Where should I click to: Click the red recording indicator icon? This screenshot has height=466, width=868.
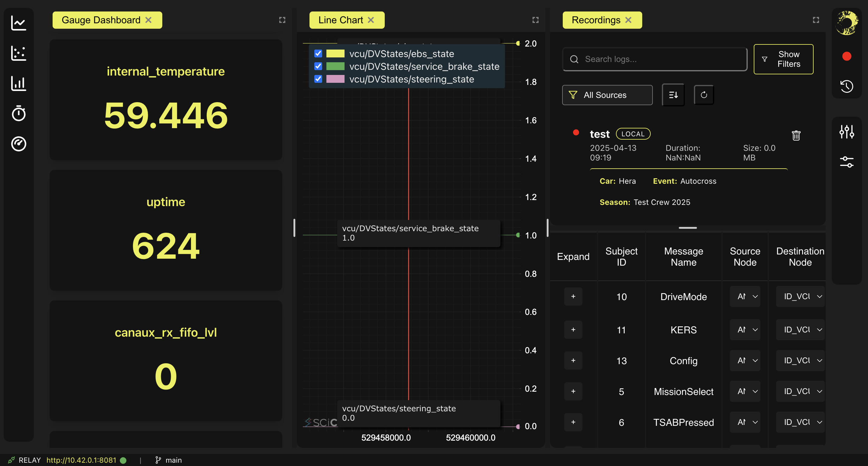coord(846,56)
